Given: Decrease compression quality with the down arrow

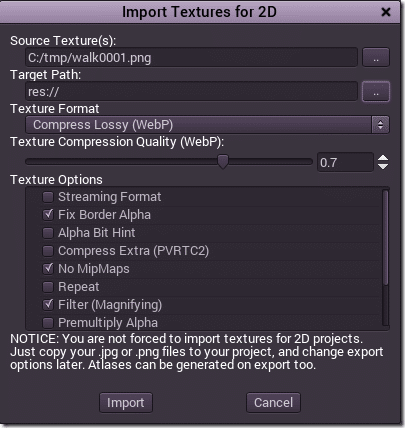Looking at the screenshot, I should pyautogui.click(x=383, y=166).
